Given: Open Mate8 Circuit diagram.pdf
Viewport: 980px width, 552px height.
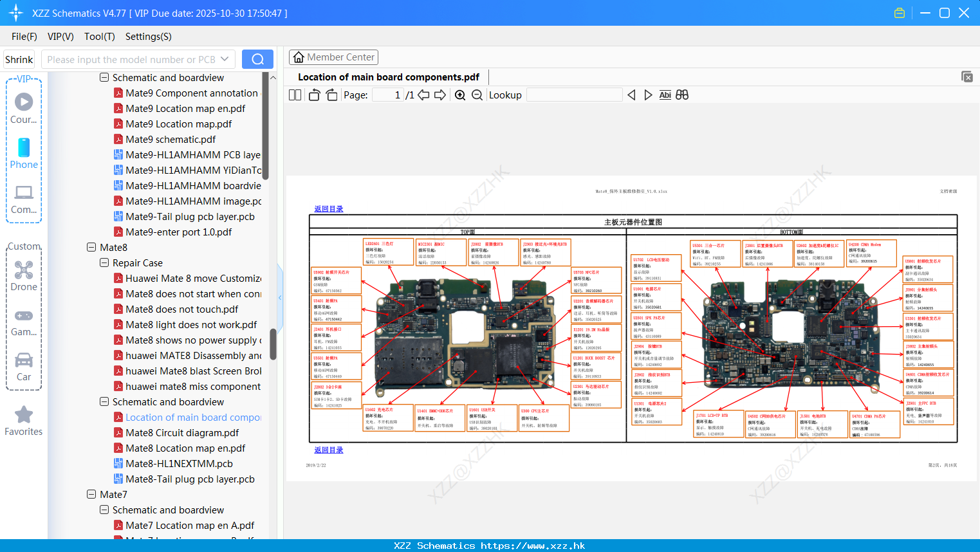Looking at the screenshot, I should (x=182, y=432).
